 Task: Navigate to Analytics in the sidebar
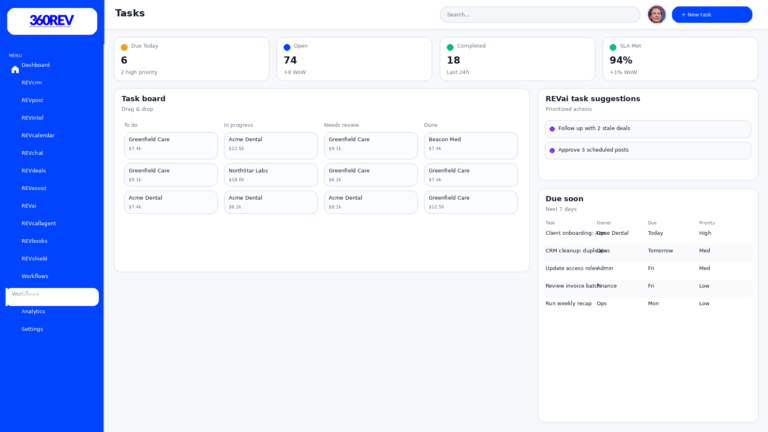pos(33,311)
